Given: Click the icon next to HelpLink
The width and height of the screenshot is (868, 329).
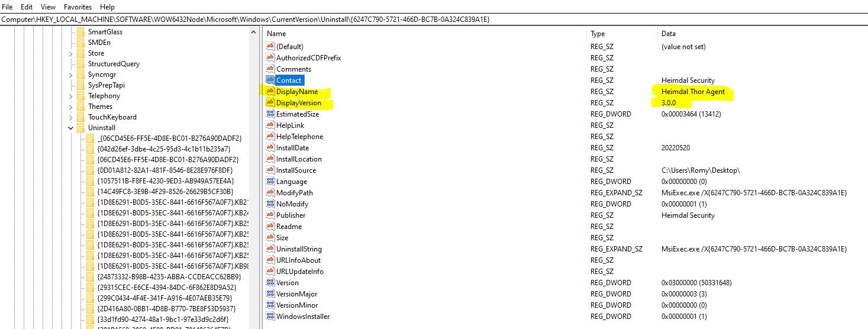Looking at the screenshot, I should pos(270,125).
